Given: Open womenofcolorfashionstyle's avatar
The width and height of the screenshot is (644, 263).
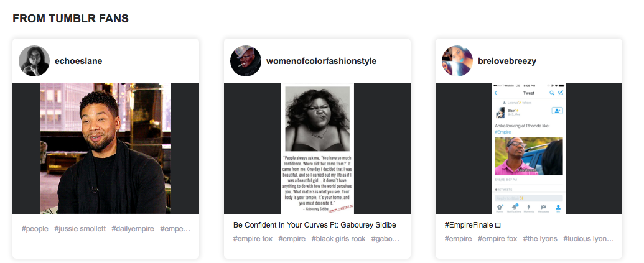Looking at the screenshot, I should pyautogui.click(x=246, y=61).
